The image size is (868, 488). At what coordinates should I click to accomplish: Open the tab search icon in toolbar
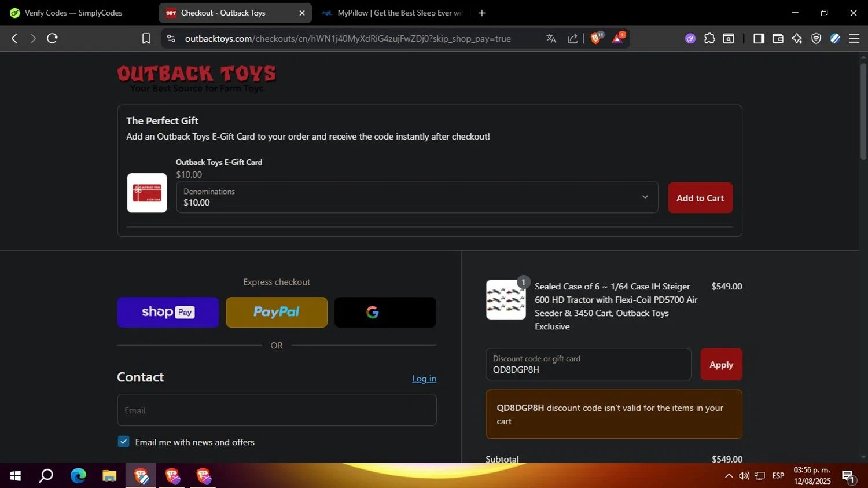pyautogui.click(x=729, y=38)
